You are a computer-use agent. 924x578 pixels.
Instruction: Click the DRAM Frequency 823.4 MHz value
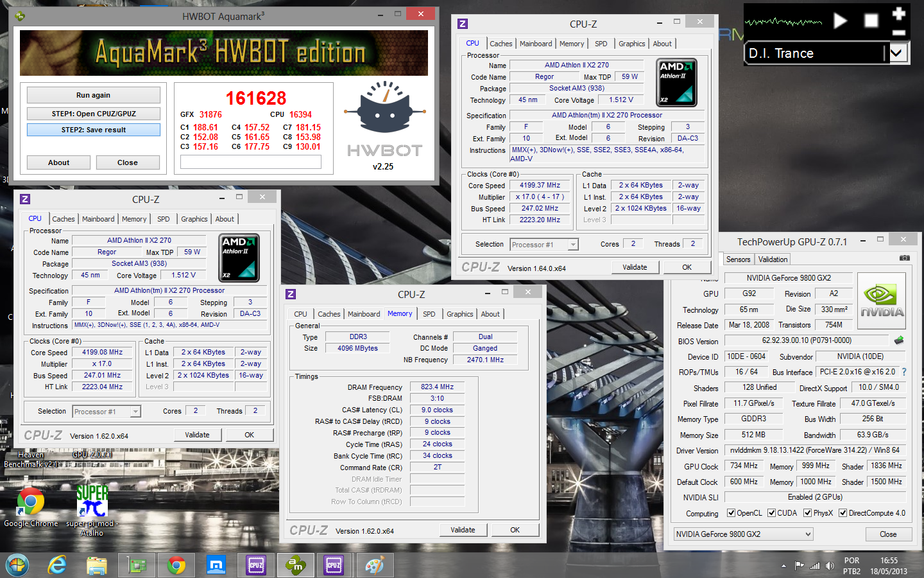[x=437, y=387]
